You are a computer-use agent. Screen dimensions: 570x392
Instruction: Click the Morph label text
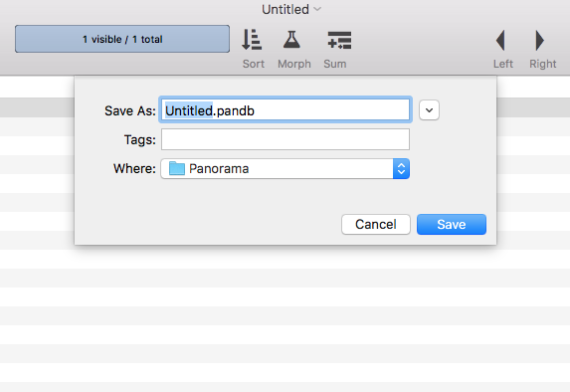(294, 64)
